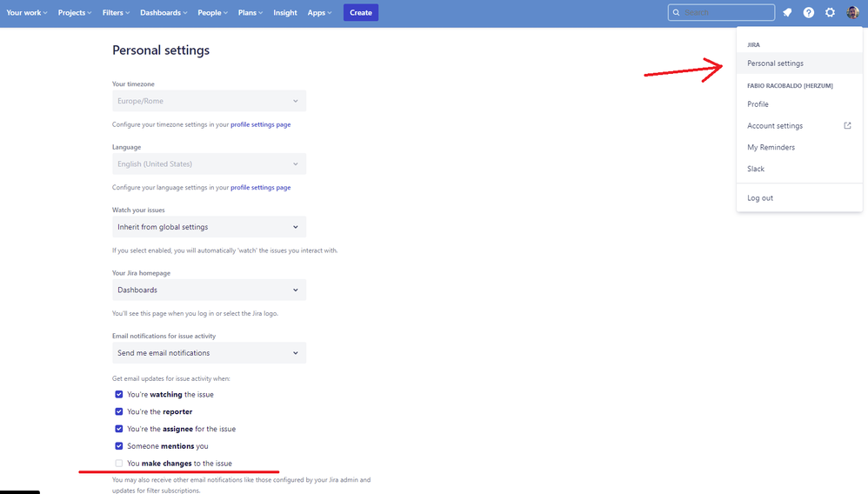The height and width of the screenshot is (494, 868).
Task: Go to Insight in top navigation
Action: 285,12
